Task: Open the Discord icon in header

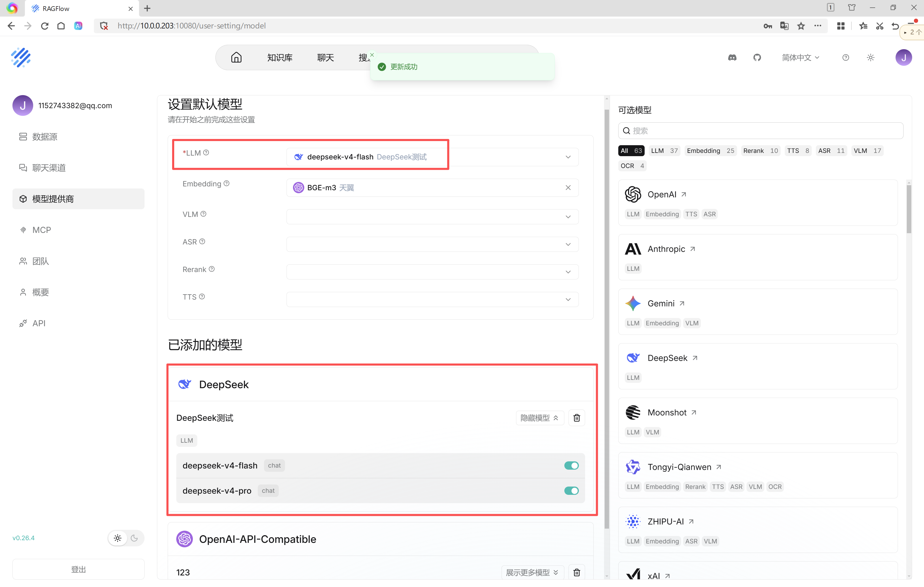Action: pos(732,57)
